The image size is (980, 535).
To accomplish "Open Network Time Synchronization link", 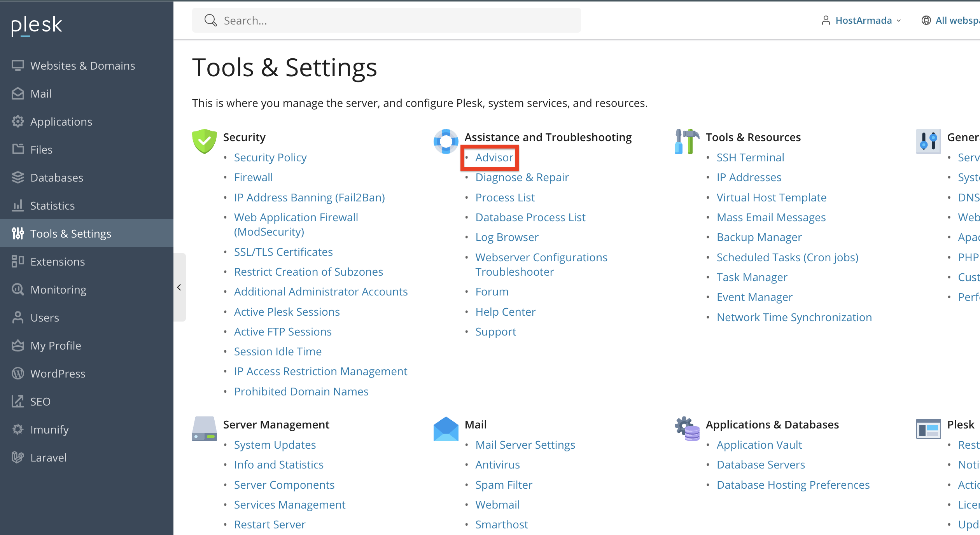I will (x=794, y=317).
